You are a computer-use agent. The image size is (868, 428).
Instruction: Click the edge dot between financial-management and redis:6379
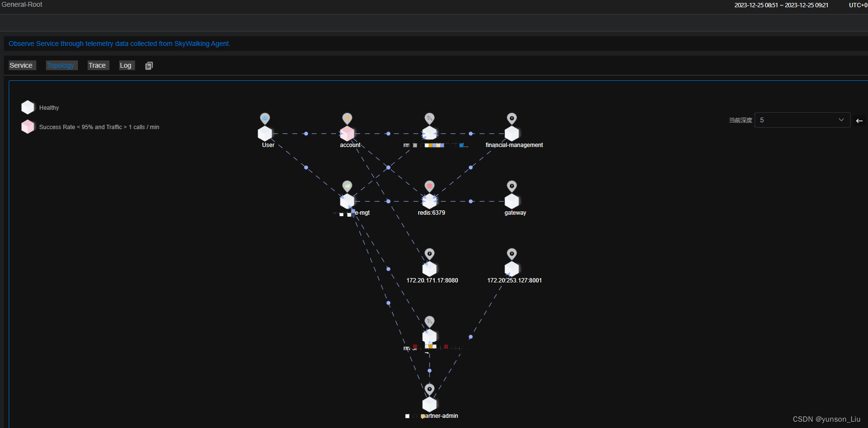[471, 167]
